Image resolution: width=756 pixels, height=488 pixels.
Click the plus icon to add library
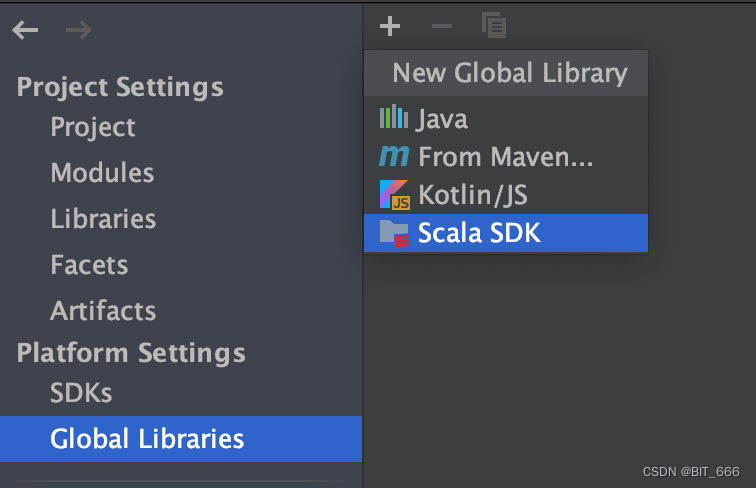coord(390,26)
